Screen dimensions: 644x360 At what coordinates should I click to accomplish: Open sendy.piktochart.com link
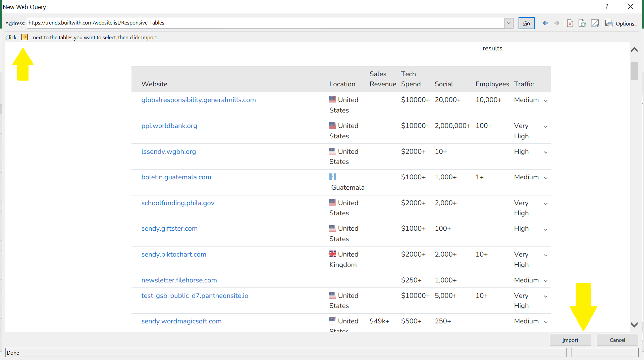click(x=174, y=254)
